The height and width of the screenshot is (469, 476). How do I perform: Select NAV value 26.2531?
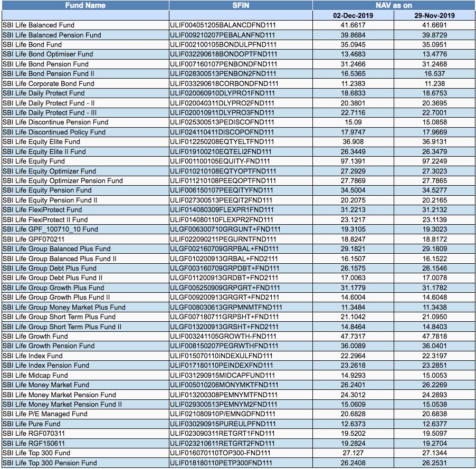(x=434, y=463)
